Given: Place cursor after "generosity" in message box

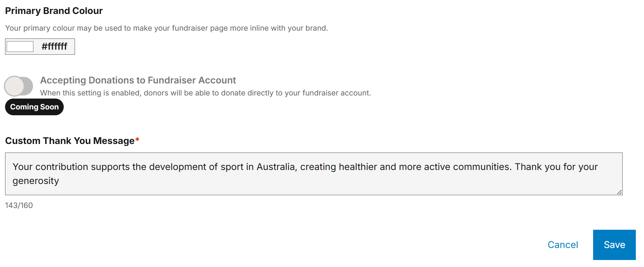Looking at the screenshot, I should (59, 181).
